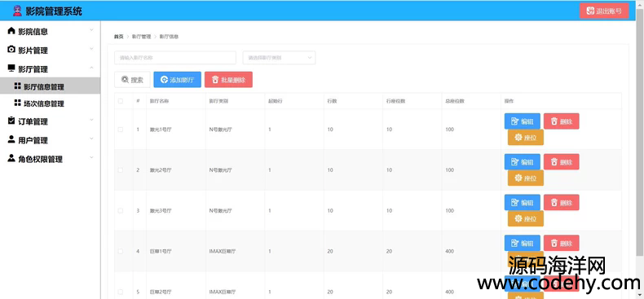The image size is (644, 299).
Task: Toggle the select-all checkbox in table header
Action: click(121, 101)
